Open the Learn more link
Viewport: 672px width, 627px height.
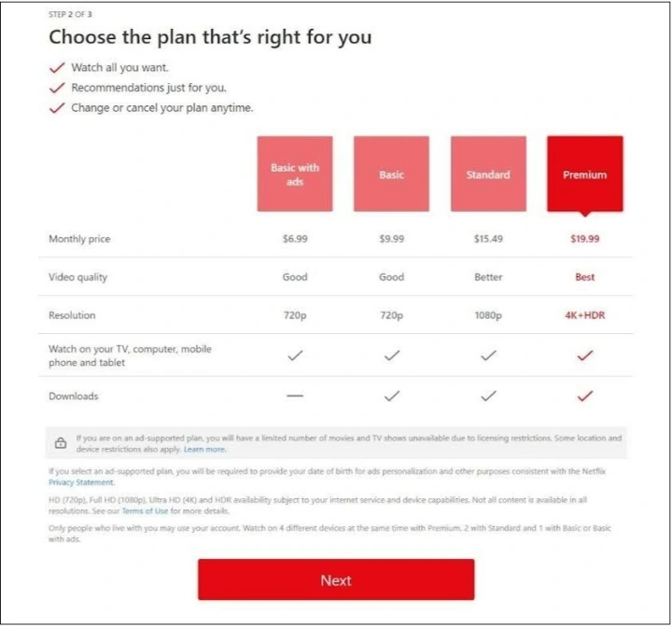(x=204, y=449)
